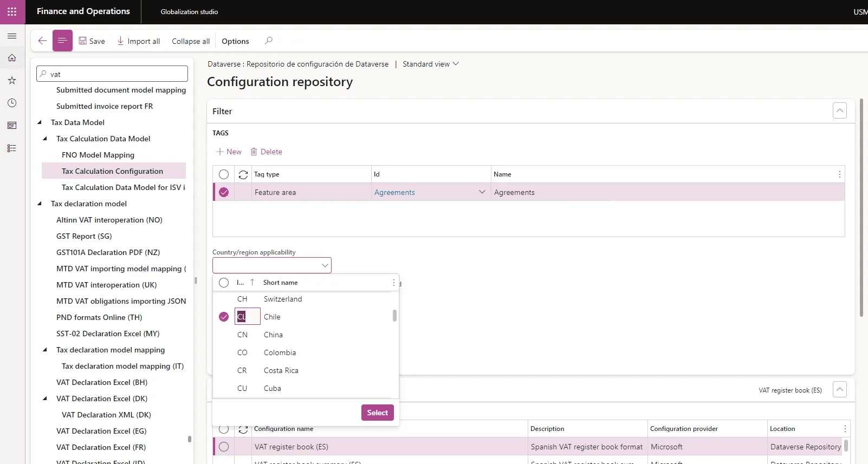Click the Globalization studio header label

(189, 12)
